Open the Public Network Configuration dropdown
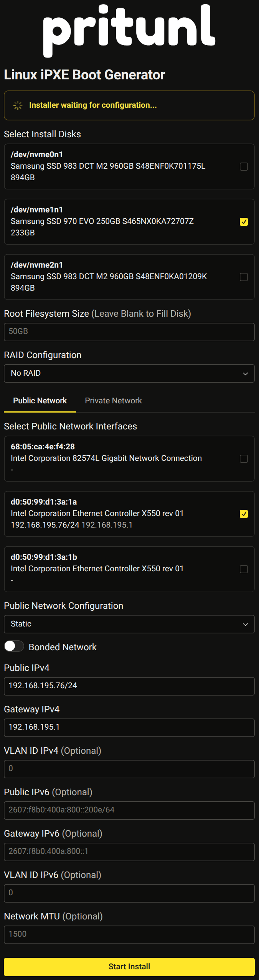This screenshot has width=259, height=980. click(129, 624)
